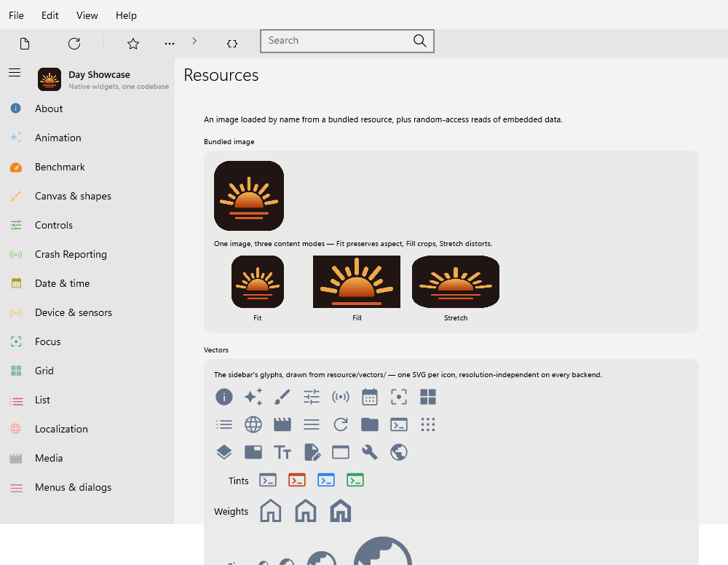
Task: Click the four-square grid glyph in Vectors
Action: click(428, 397)
